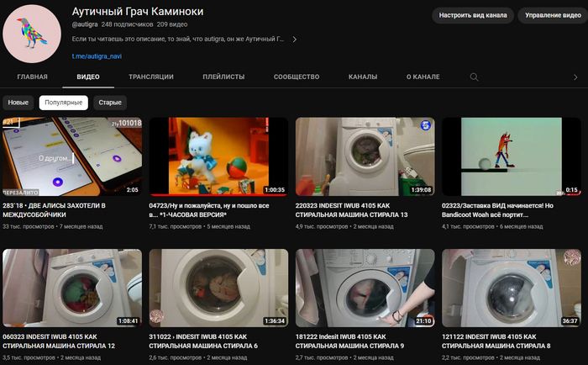Open the Bandicoot 0:15 video thumbnail
Screen dimensions: 588x365
(x=512, y=156)
